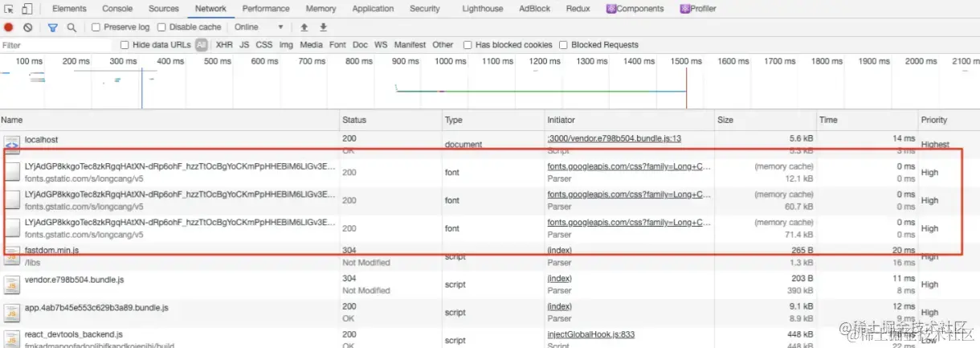Open the Console tab
The width and height of the screenshot is (980, 348).
pyautogui.click(x=117, y=9)
